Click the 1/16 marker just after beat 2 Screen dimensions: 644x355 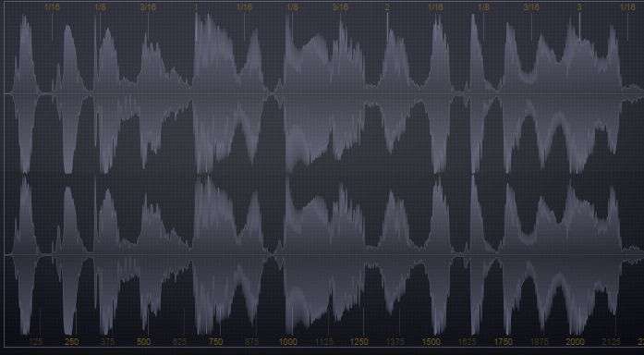pos(435,7)
